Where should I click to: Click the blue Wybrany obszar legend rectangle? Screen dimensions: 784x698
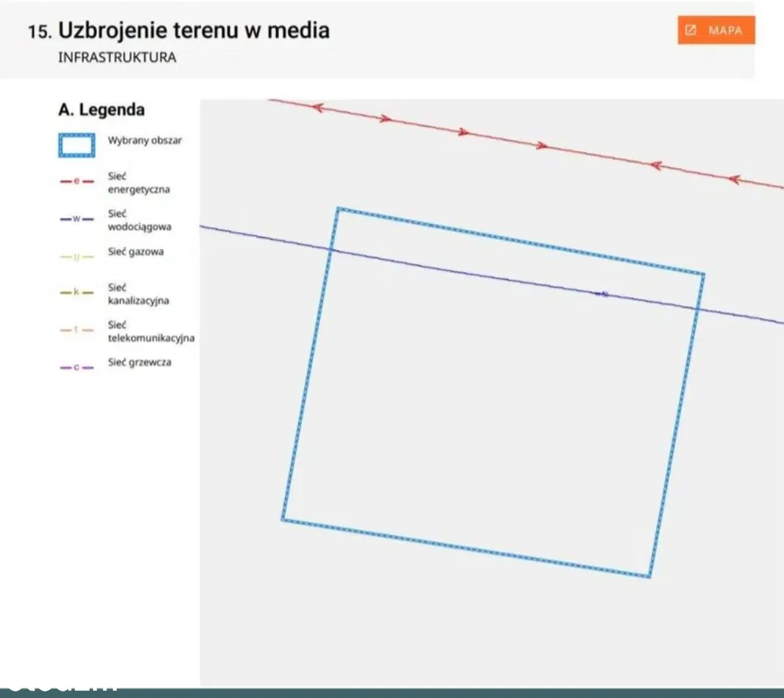[76, 145]
